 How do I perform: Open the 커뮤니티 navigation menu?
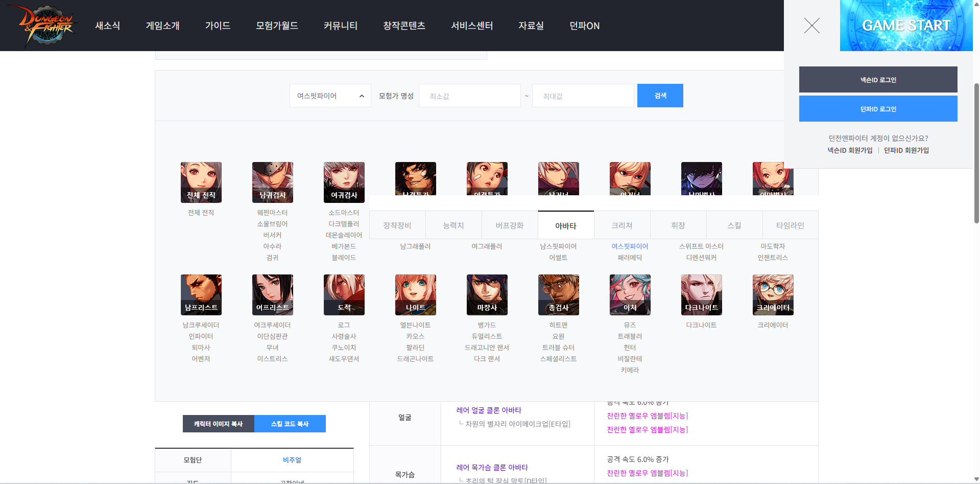tap(340, 26)
